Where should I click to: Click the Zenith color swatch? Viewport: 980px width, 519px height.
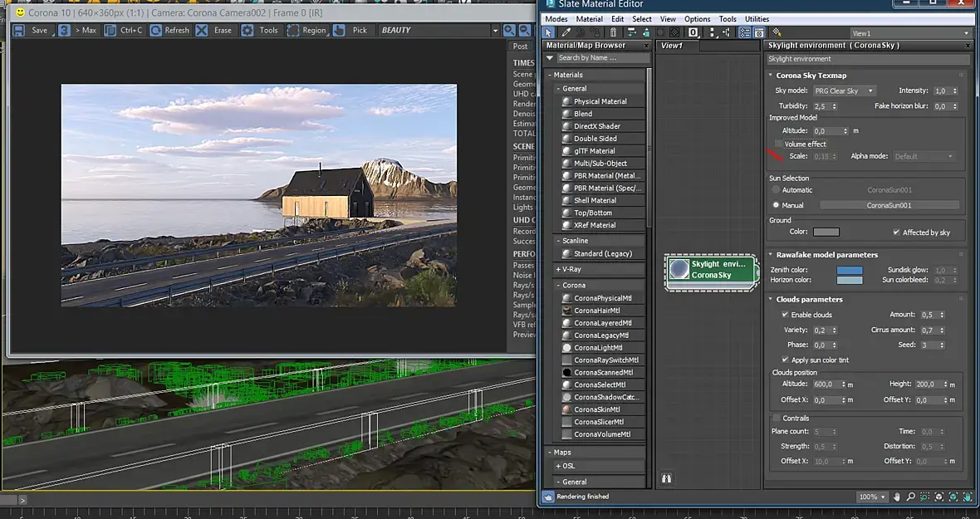click(850, 271)
